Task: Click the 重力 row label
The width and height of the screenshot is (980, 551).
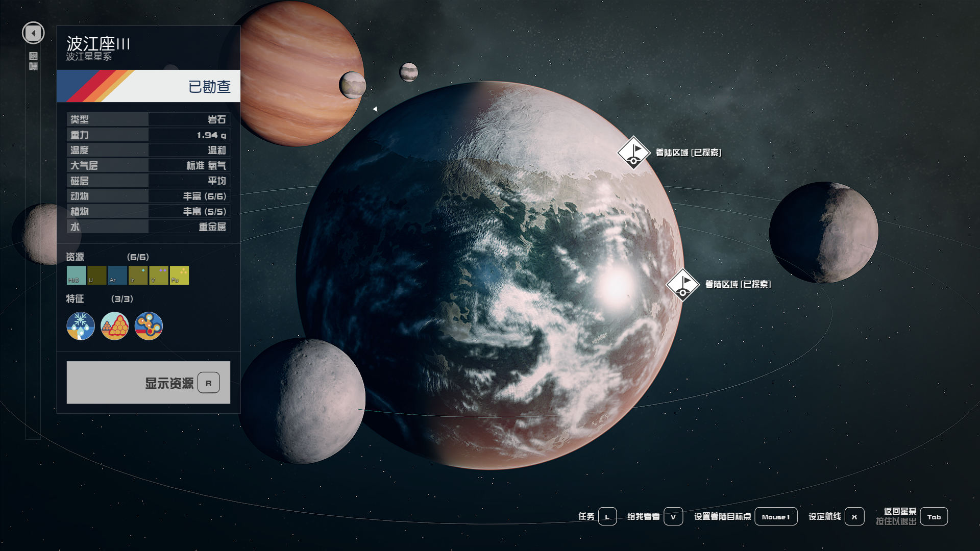Action: click(x=80, y=135)
